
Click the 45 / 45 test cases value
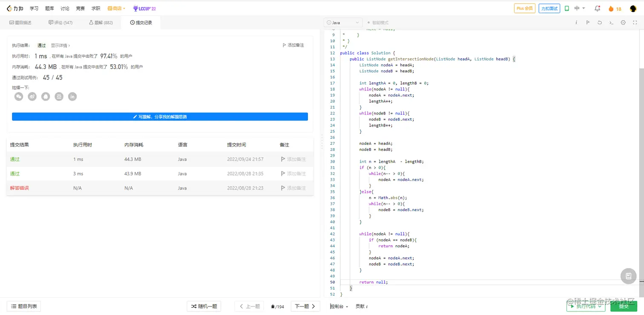[52, 77]
